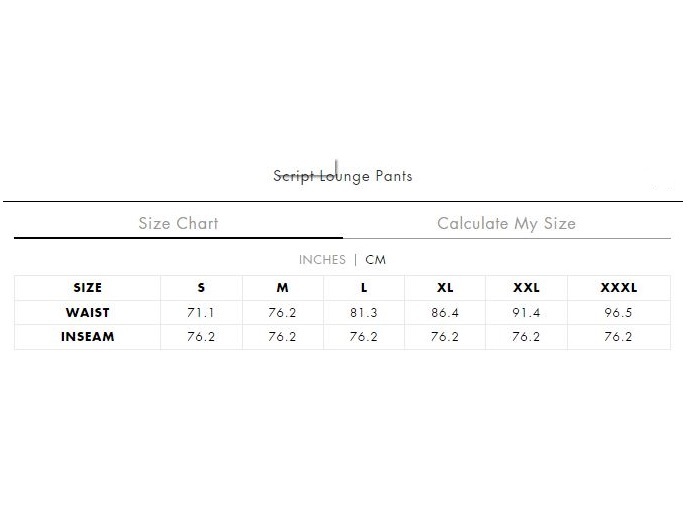Click waist value 81.3 for size L

coord(364,313)
